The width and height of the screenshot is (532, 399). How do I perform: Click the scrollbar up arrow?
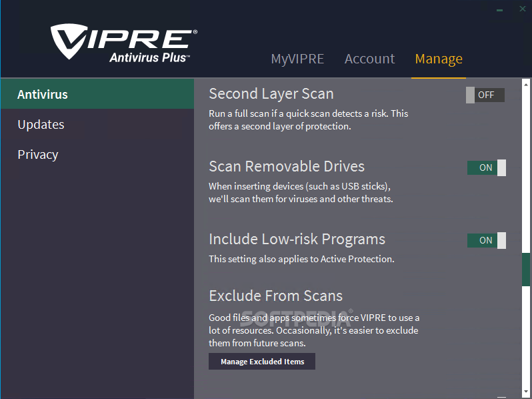[526, 84]
